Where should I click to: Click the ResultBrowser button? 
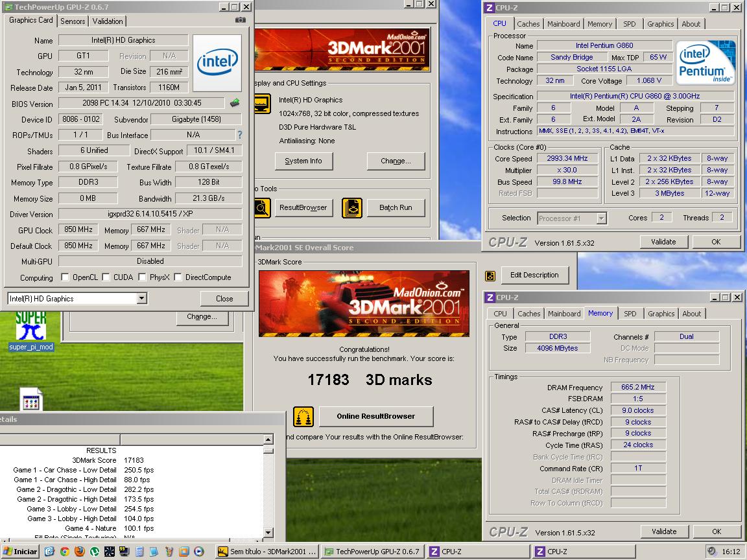click(x=303, y=207)
